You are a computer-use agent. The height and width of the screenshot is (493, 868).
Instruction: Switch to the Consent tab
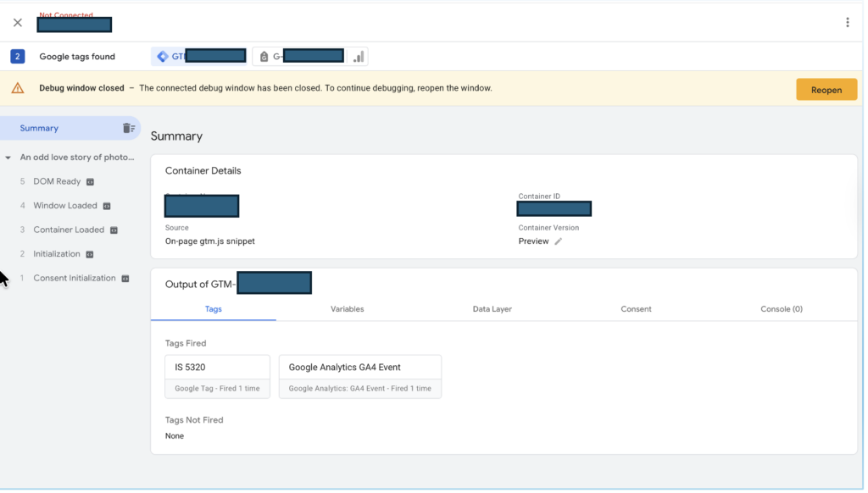(636, 309)
